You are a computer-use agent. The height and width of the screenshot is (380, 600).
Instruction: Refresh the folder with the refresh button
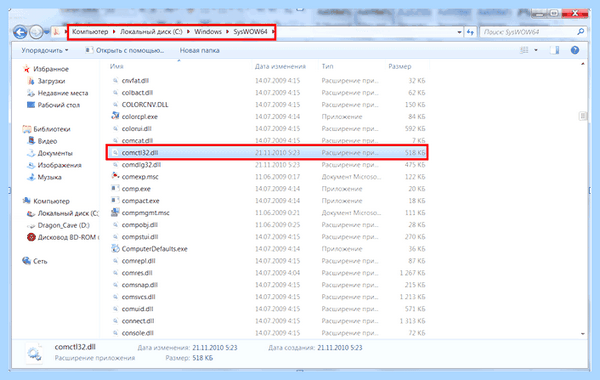470,32
